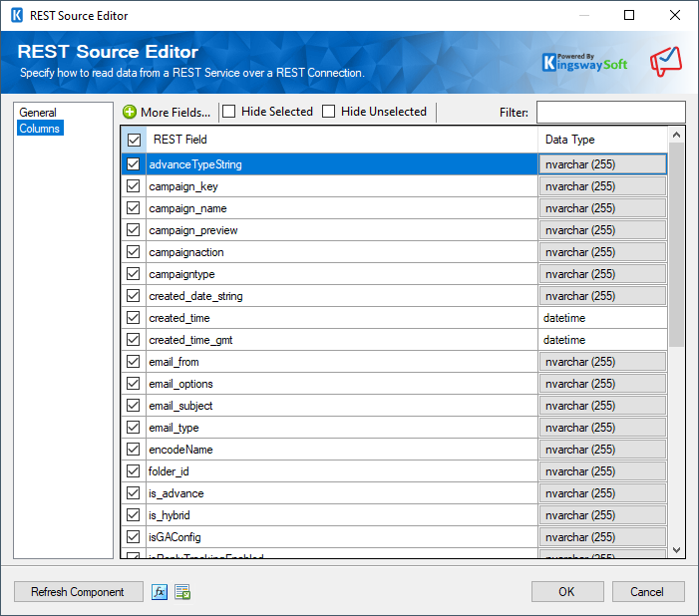This screenshot has height=616, width=699.
Task: Click the K application icon in title bar
Action: [17, 16]
